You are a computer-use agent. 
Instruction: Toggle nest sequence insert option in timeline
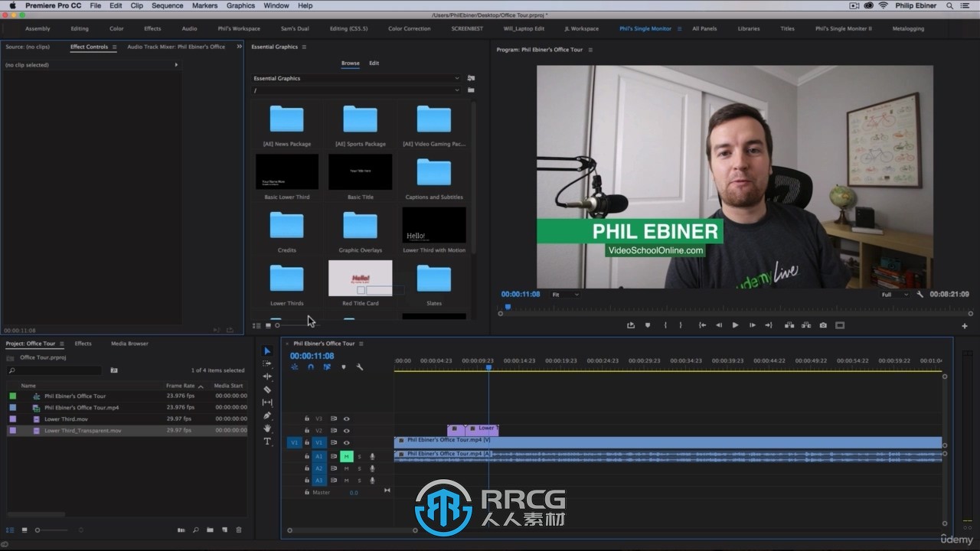[x=294, y=367]
